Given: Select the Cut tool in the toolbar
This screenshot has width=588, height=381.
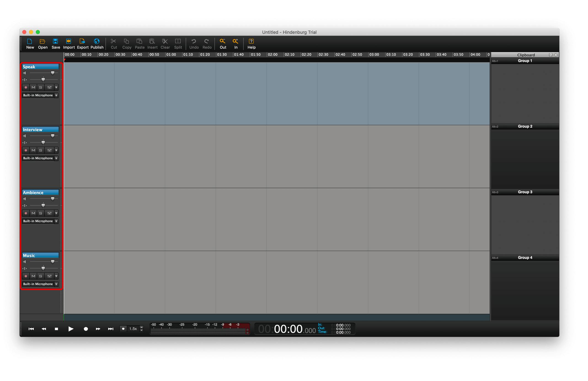Looking at the screenshot, I should [x=114, y=44].
